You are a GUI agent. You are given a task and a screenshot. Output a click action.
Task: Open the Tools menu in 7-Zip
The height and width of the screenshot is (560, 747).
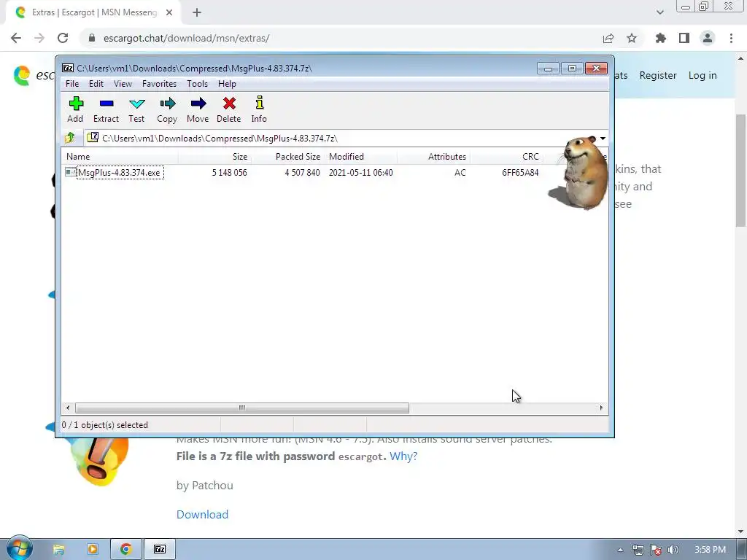pyautogui.click(x=197, y=84)
